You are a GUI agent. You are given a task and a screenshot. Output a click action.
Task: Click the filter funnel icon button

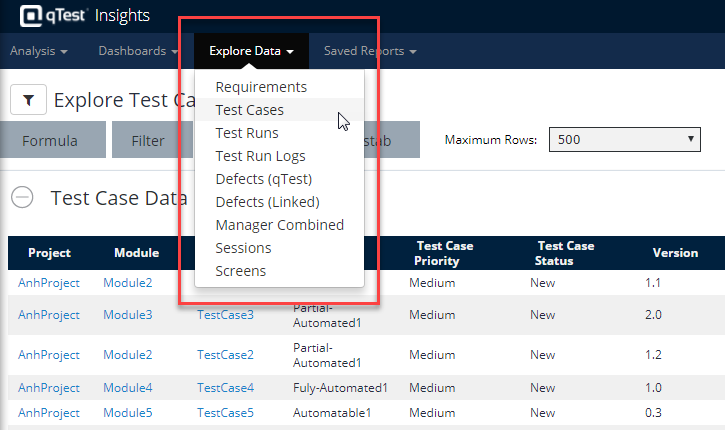coord(28,100)
